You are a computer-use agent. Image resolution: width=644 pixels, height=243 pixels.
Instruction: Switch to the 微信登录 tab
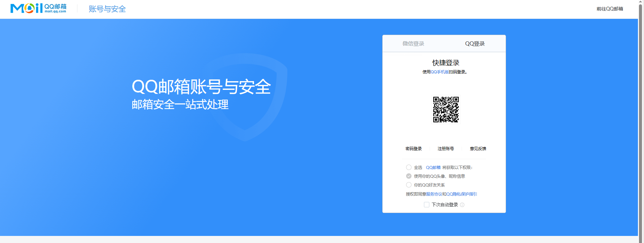(x=413, y=44)
